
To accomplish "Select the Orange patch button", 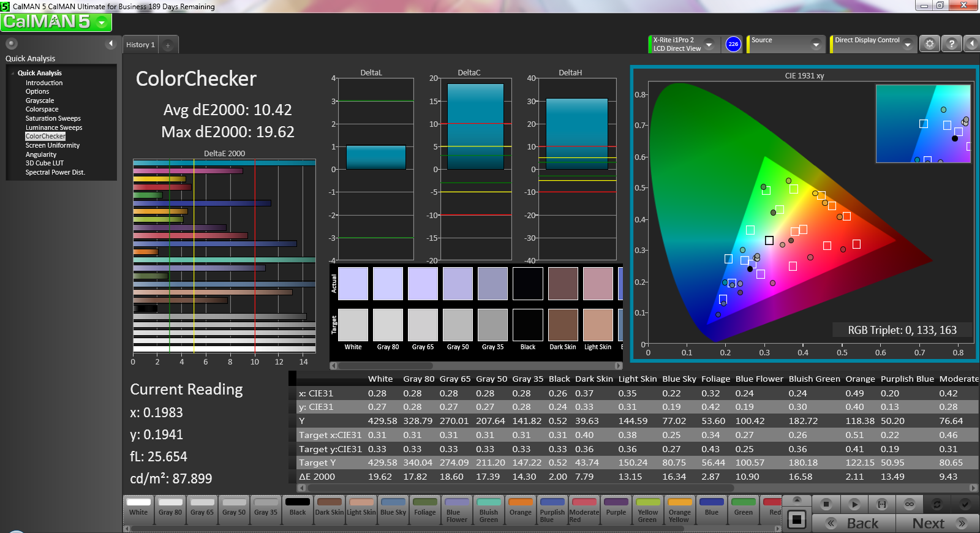I will tap(521, 510).
